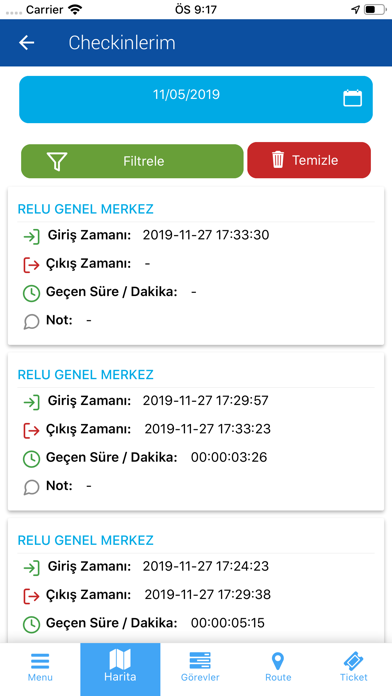Select the 11/05/2019 date picker field
This screenshot has height=696, width=392.
pyautogui.click(x=196, y=99)
